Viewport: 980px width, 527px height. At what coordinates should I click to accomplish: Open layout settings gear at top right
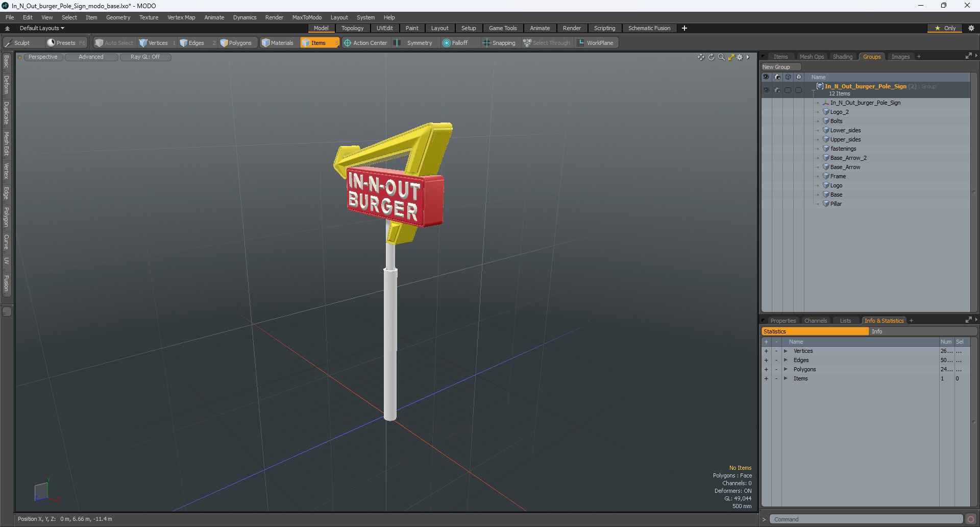[x=971, y=28]
